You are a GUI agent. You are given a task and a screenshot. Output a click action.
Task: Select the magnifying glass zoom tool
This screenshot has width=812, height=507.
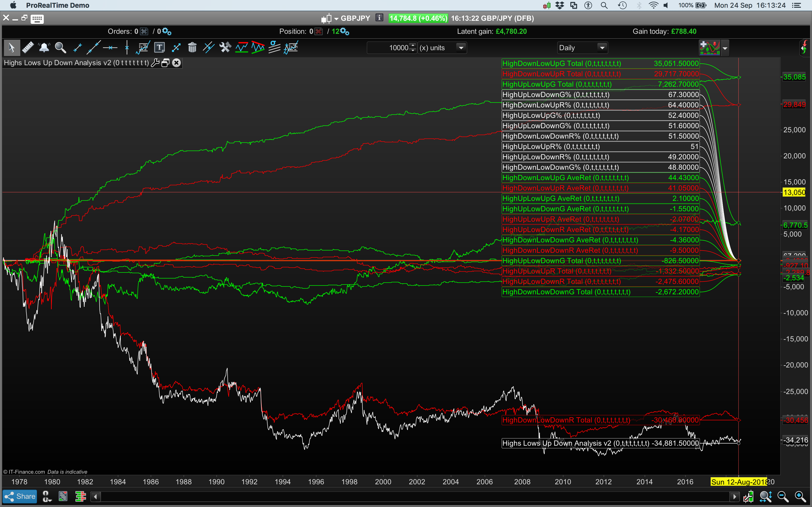click(60, 48)
